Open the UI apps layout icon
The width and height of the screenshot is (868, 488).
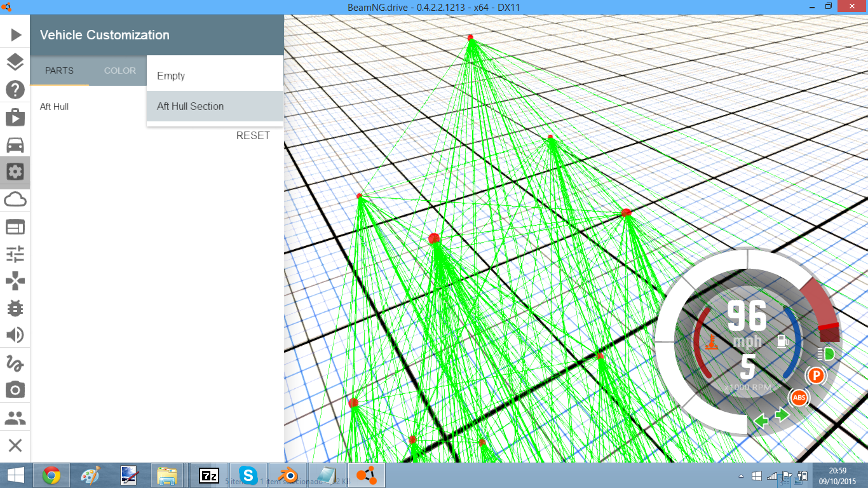(15, 227)
